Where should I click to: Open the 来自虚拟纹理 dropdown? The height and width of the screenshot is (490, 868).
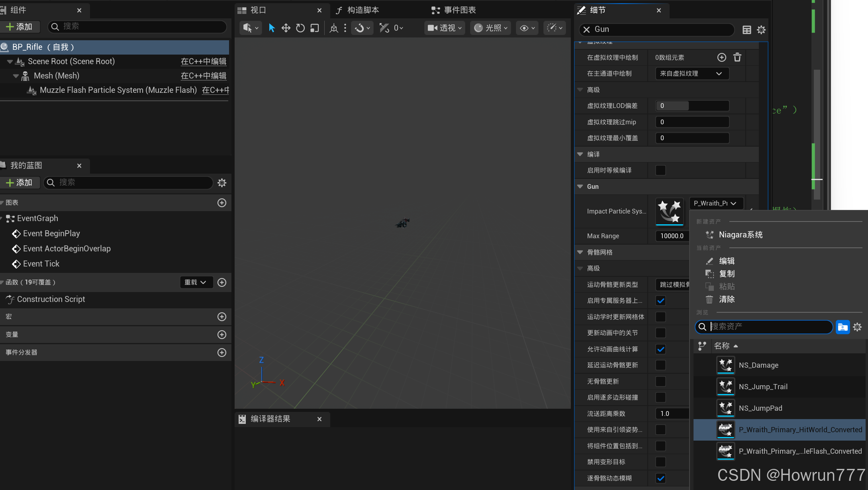pos(692,74)
